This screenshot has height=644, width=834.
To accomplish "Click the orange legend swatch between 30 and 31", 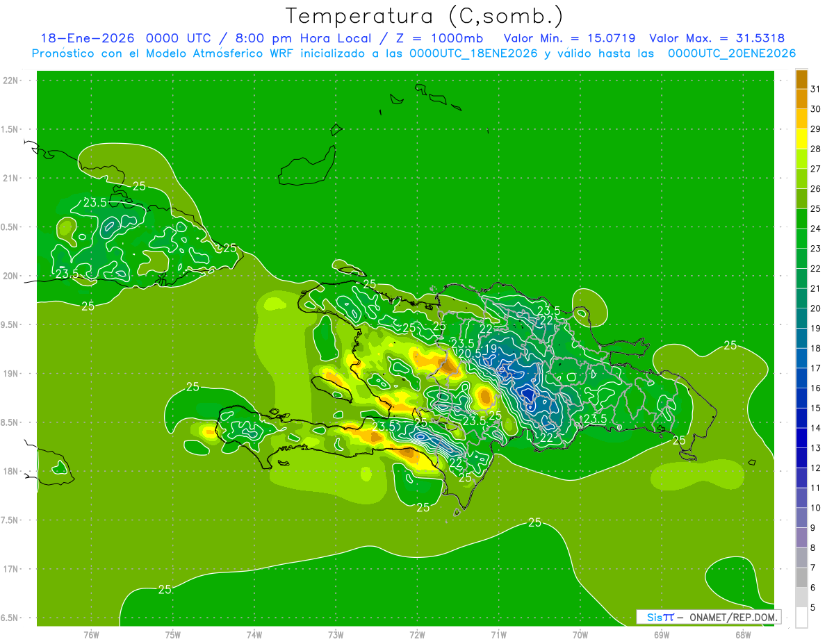I will (x=801, y=99).
